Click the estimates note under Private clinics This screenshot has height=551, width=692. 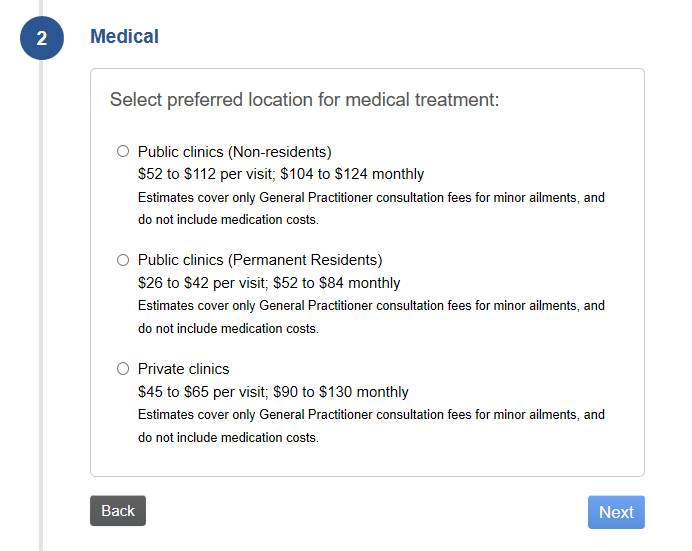[371, 426]
